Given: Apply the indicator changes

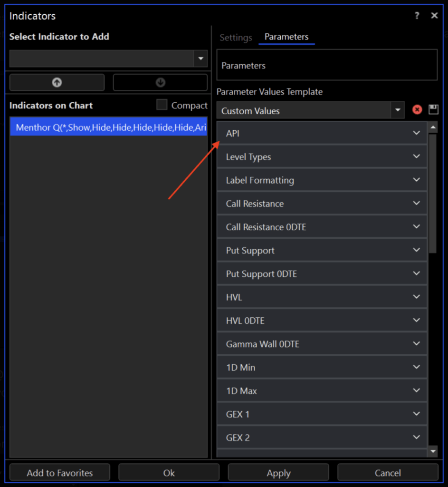Looking at the screenshot, I should click(278, 473).
